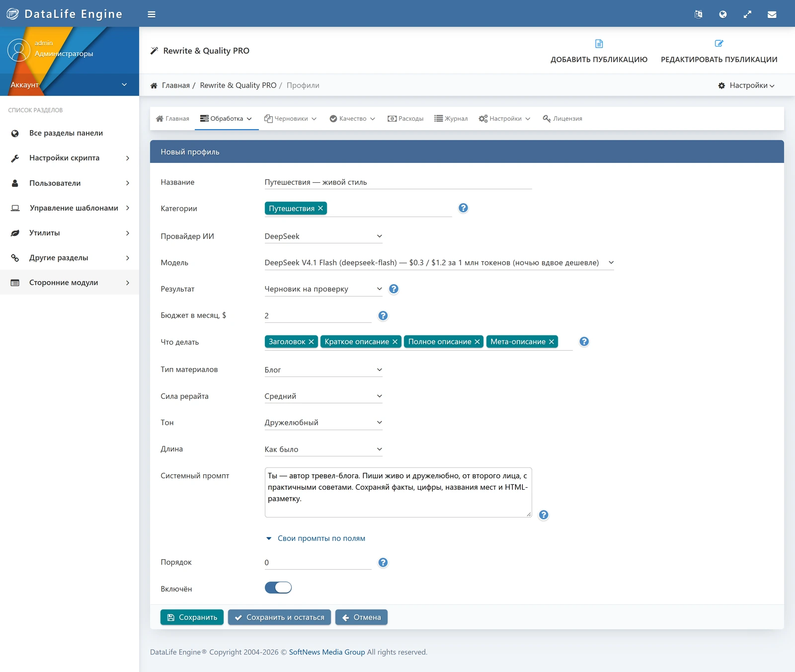795x672 pixels.
Task: Click the Сохранить button
Action: [x=192, y=617]
